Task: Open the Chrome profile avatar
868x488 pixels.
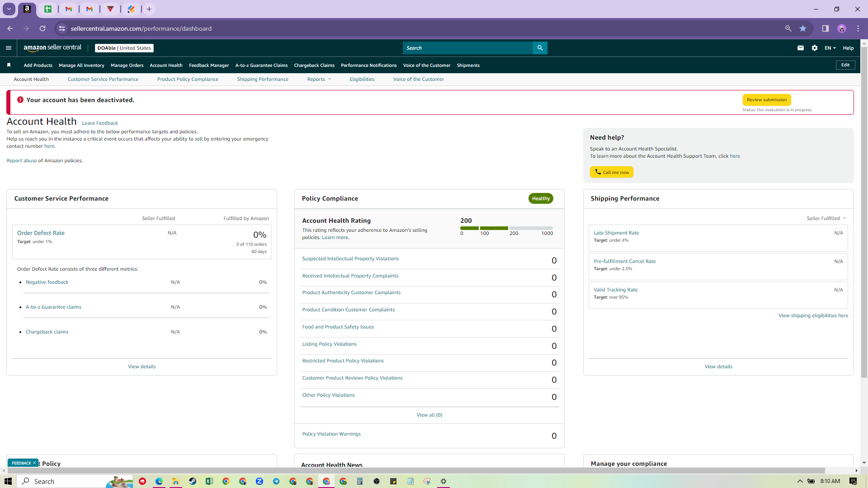Action: (842, 28)
